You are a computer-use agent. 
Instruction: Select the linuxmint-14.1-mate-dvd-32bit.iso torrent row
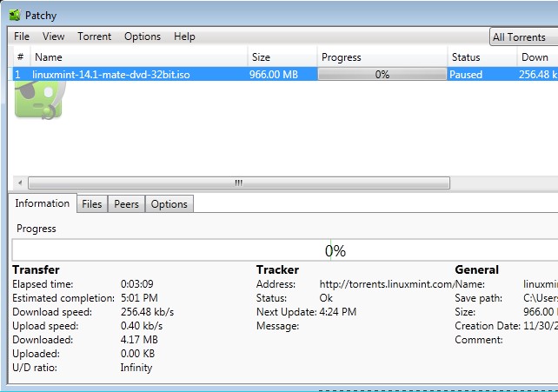click(x=285, y=75)
